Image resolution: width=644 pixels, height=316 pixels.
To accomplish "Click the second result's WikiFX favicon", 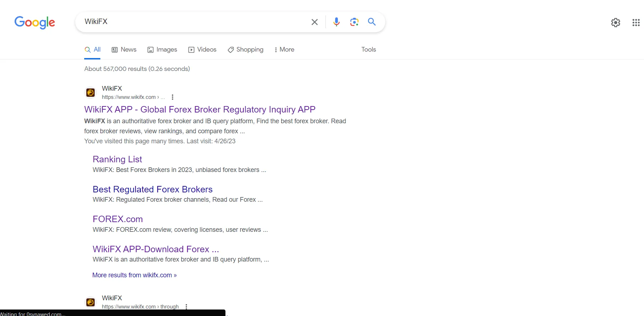I will pyautogui.click(x=91, y=302).
